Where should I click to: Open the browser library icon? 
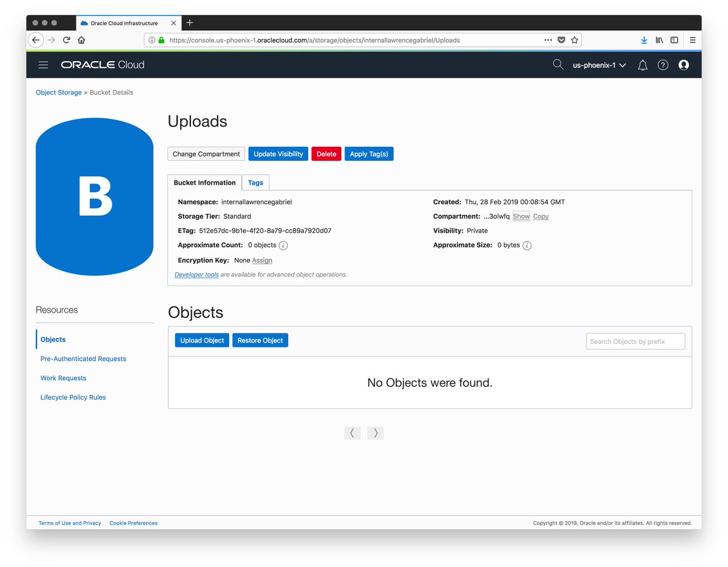coord(659,40)
